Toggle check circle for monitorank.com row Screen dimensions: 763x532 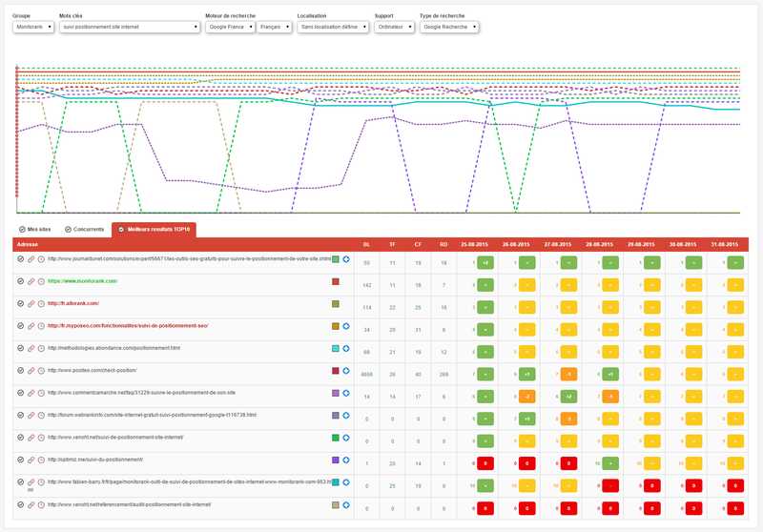tap(20, 281)
